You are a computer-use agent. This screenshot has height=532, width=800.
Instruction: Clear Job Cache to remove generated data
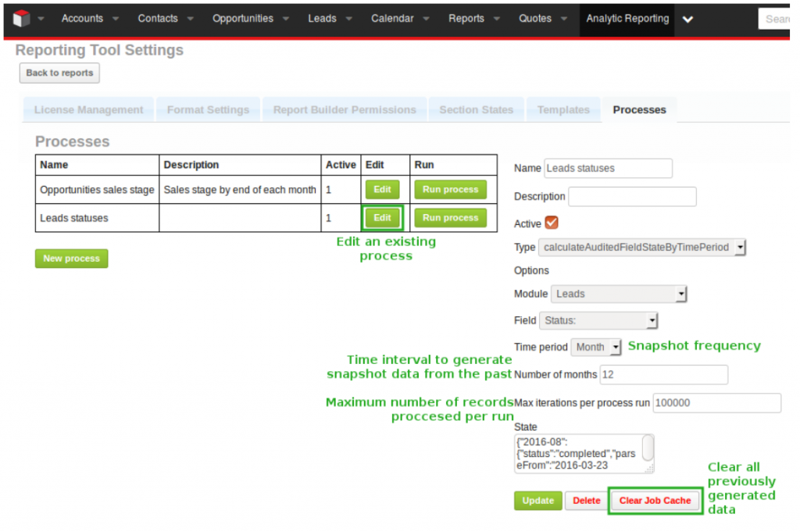[x=655, y=500]
